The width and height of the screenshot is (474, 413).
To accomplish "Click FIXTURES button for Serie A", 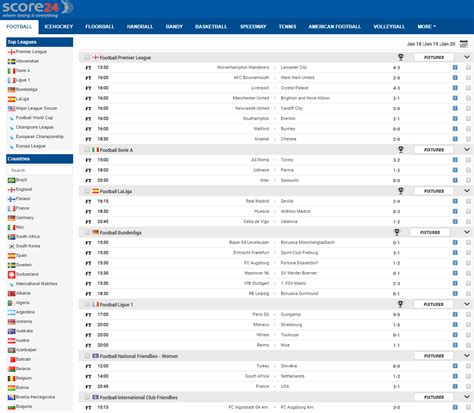I will tap(434, 150).
